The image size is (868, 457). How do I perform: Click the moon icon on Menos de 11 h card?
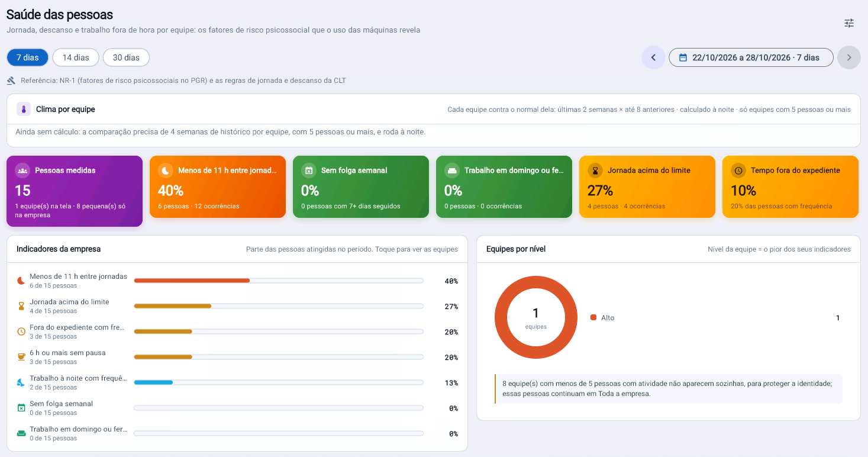(x=166, y=170)
